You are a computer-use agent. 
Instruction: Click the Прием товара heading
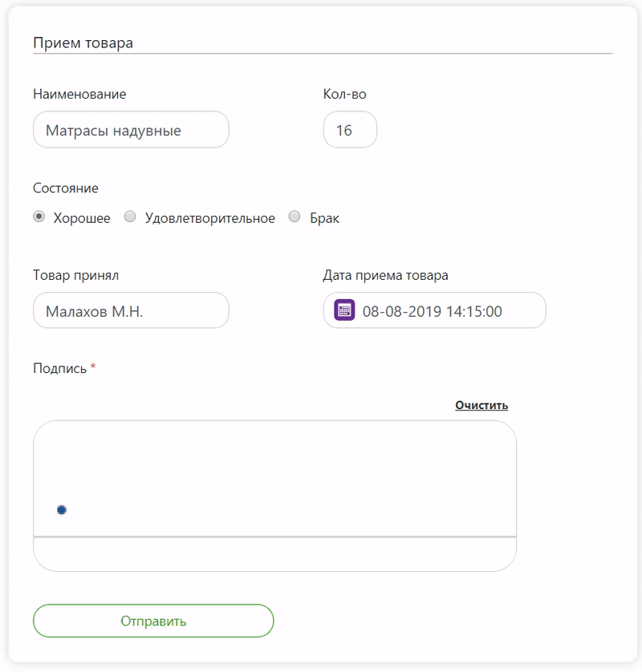pyautogui.click(x=83, y=43)
